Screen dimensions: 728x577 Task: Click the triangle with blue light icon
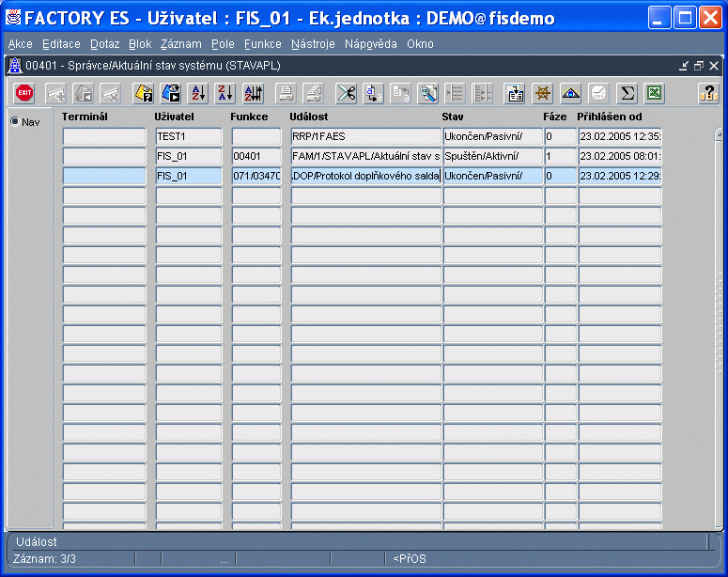[x=570, y=93]
